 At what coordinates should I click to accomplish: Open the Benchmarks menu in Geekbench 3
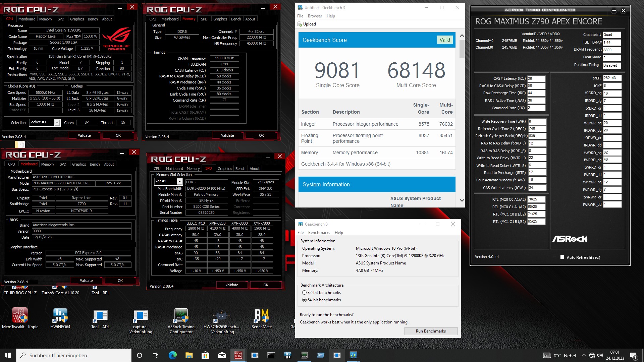pyautogui.click(x=319, y=233)
